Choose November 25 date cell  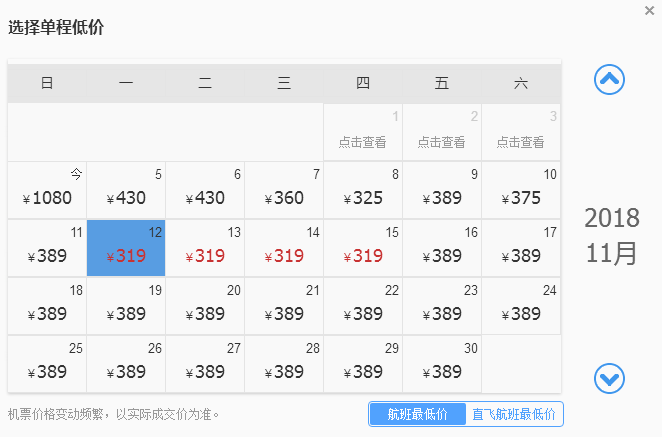[x=47, y=364]
